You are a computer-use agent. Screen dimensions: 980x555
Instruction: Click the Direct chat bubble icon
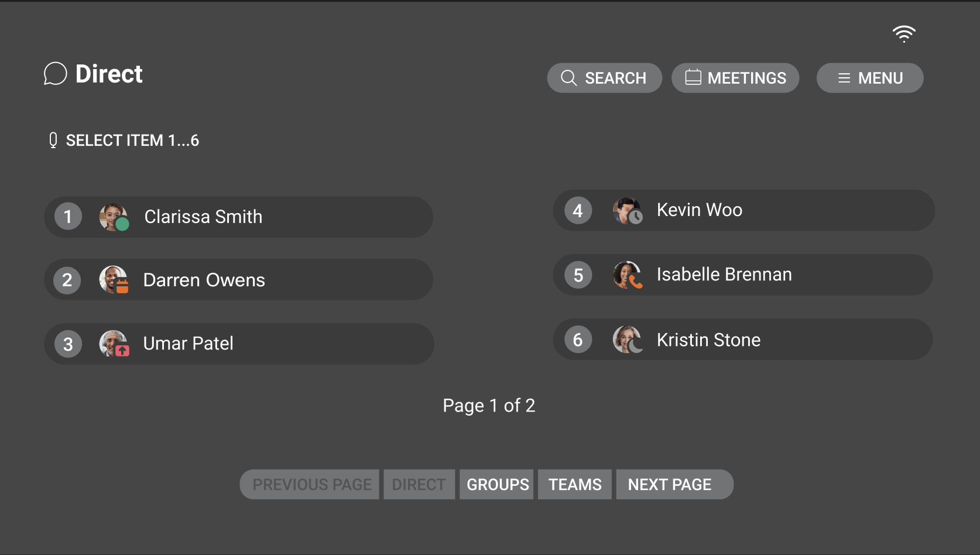pyautogui.click(x=56, y=74)
